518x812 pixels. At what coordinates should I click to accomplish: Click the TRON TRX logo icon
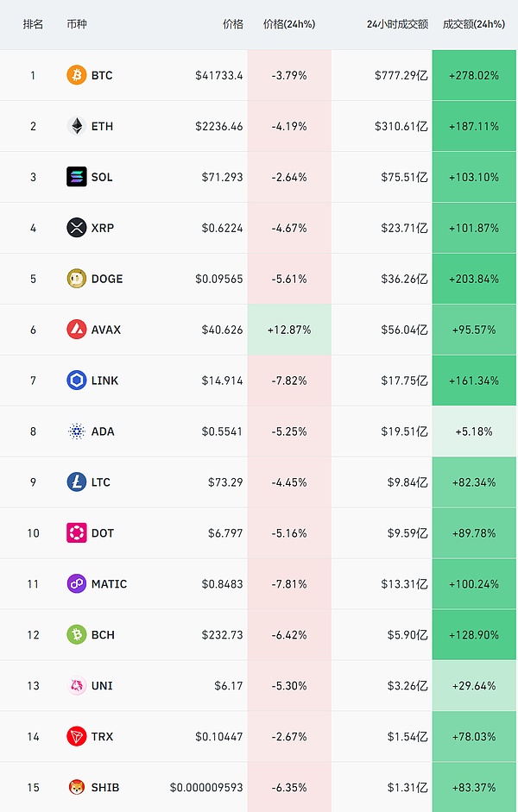point(77,736)
